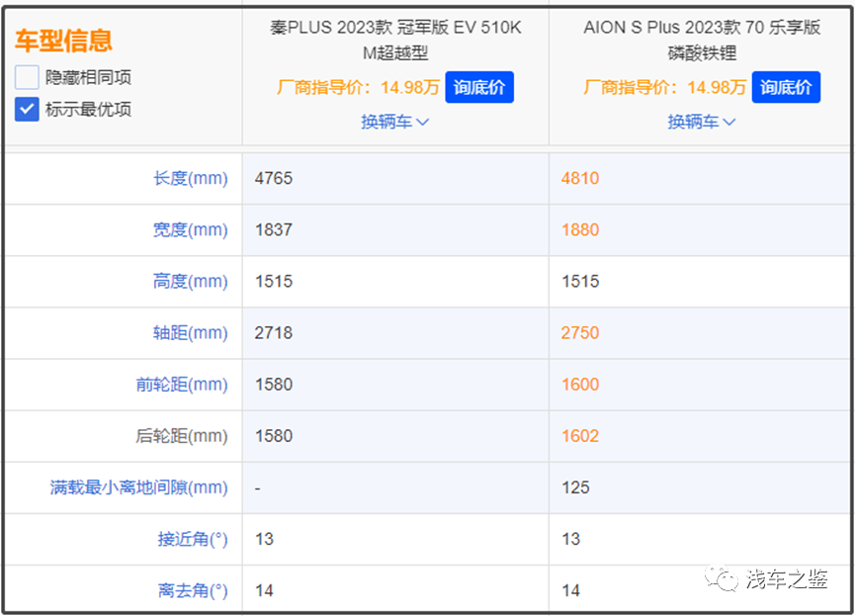
Task: Click 询底价 for 秦PLUS 2023款
Action: (x=479, y=87)
